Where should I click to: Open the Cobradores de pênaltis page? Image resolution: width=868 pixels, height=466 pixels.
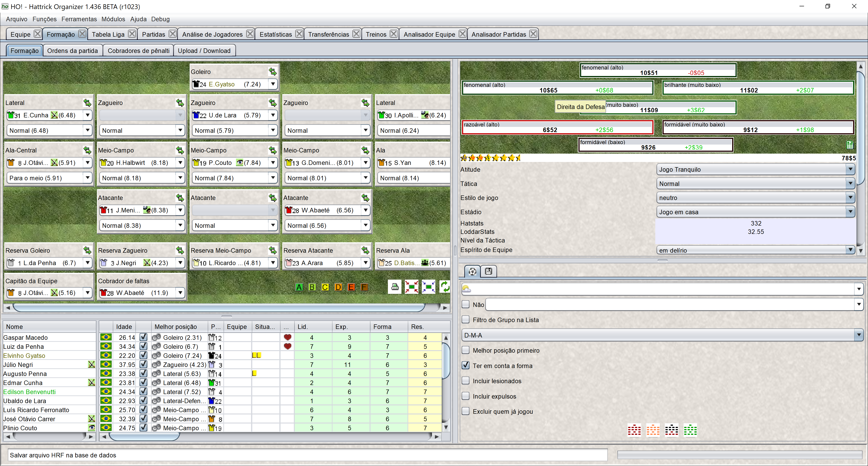[x=138, y=50]
